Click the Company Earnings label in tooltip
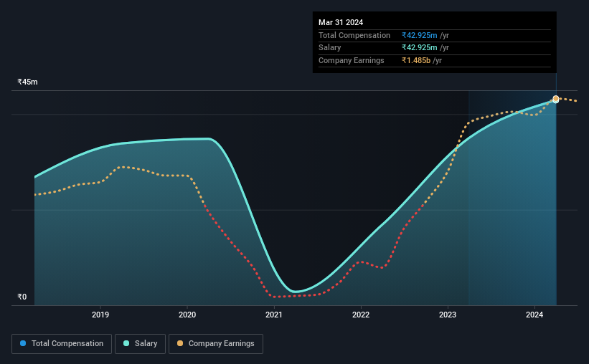Image resolution: width=589 pixels, height=364 pixels. pos(352,60)
